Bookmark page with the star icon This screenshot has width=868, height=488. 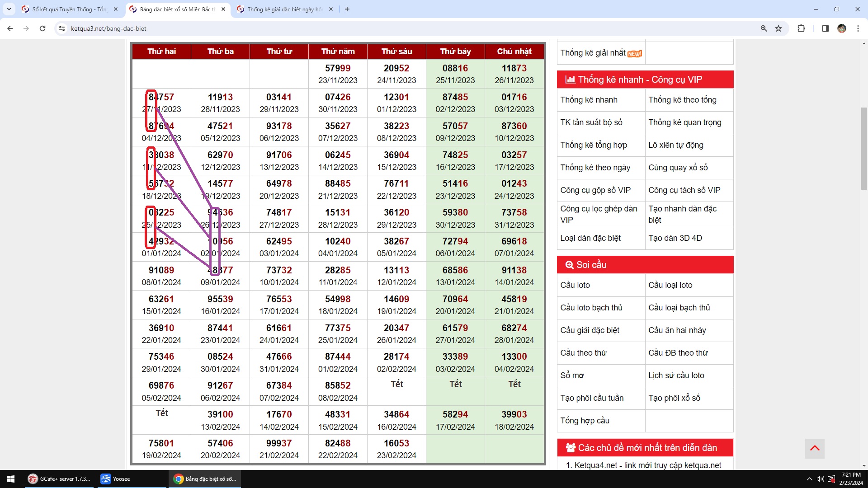(778, 28)
